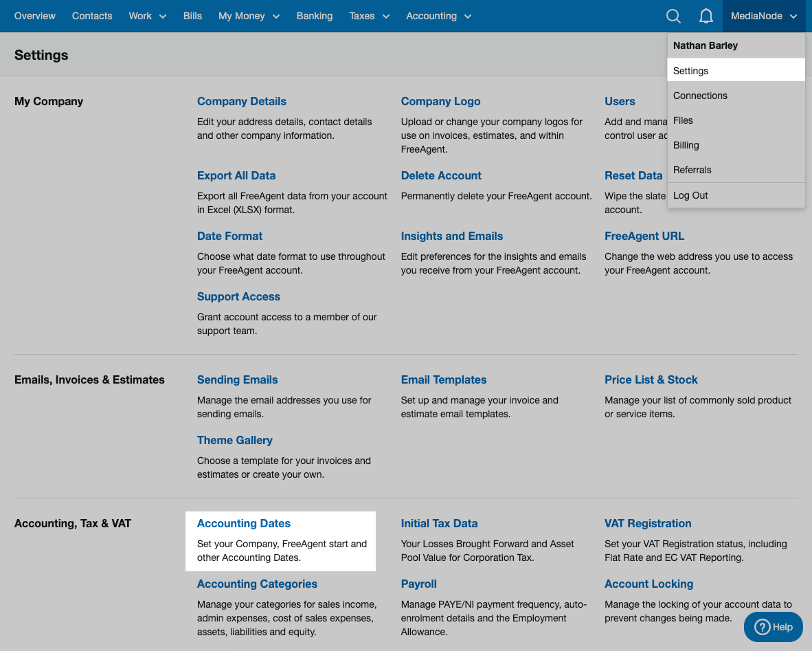The image size is (812, 651).
Task: Open the Export All Data link
Action: click(236, 175)
